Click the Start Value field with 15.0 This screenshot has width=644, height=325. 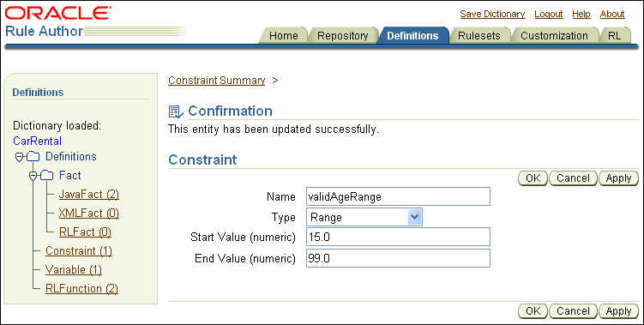[x=398, y=237]
